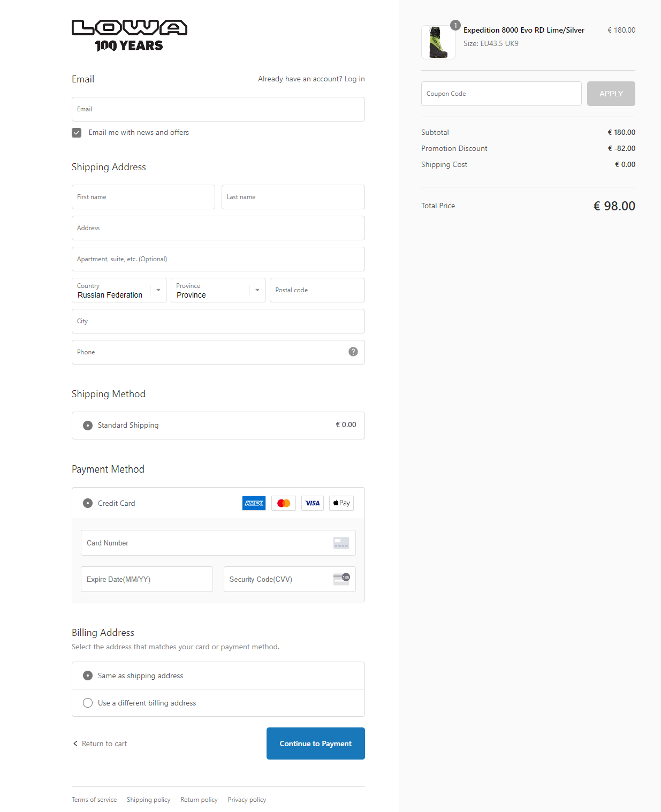Click the Mastercard payment icon
Viewport: 661px width, 812px height.
284,503
